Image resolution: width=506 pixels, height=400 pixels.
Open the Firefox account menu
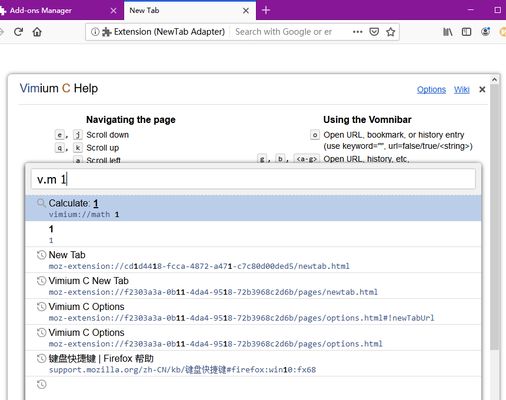coord(486,32)
